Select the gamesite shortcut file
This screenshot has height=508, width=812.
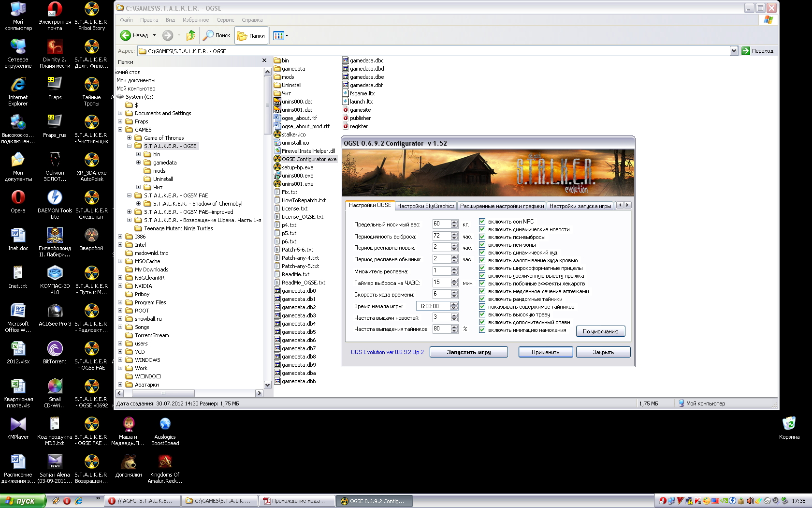point(357,110)
